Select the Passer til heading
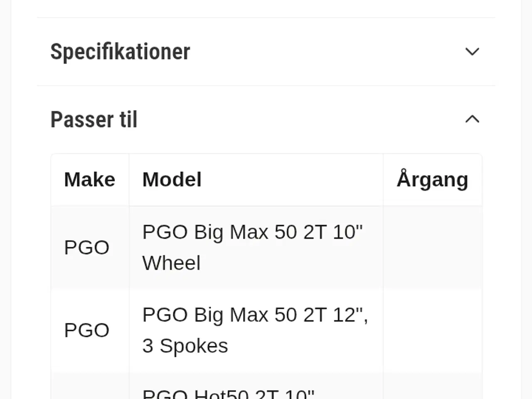This screenshot has width=532, height=399. pos(94,119)
